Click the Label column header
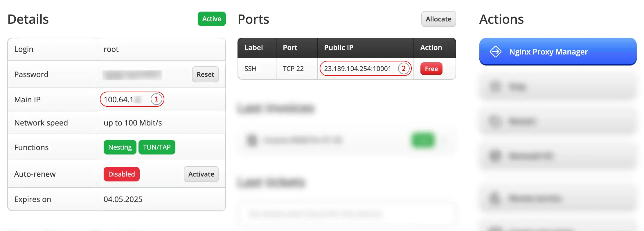Image resolution: width=644 pixels, height=231 pixels. (253, 48)
